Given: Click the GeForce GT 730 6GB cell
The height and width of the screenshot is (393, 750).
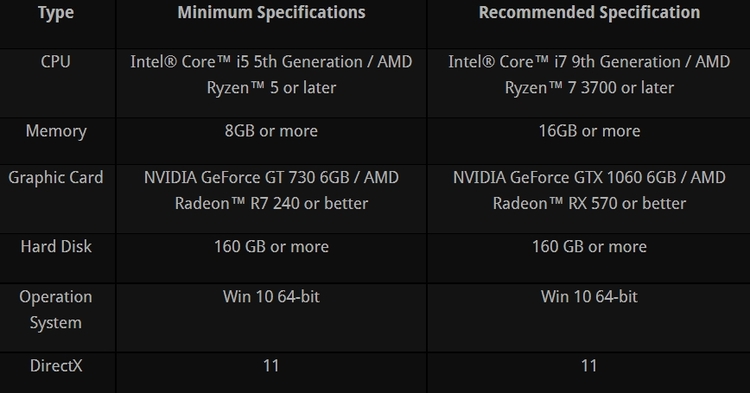Looking at the screenshot, I should tap(271, 190).
